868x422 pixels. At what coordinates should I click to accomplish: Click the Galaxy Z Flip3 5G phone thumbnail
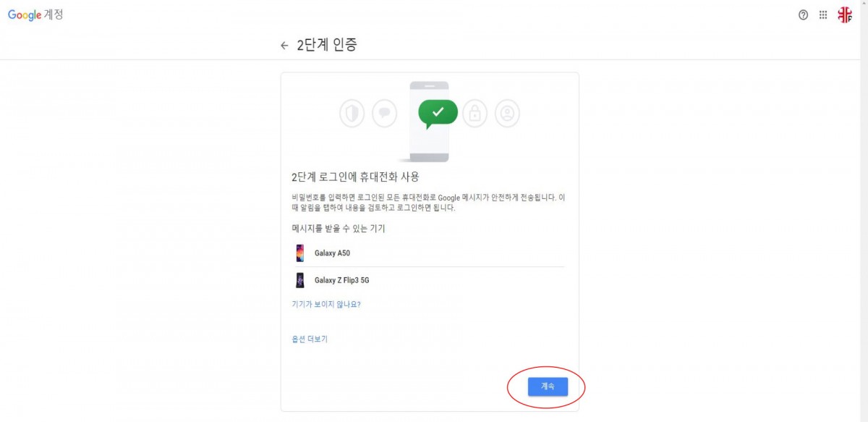click(299, 280)
